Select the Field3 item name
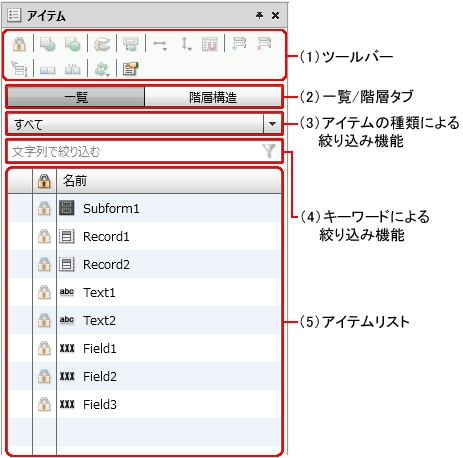 (x=100, y=405)
